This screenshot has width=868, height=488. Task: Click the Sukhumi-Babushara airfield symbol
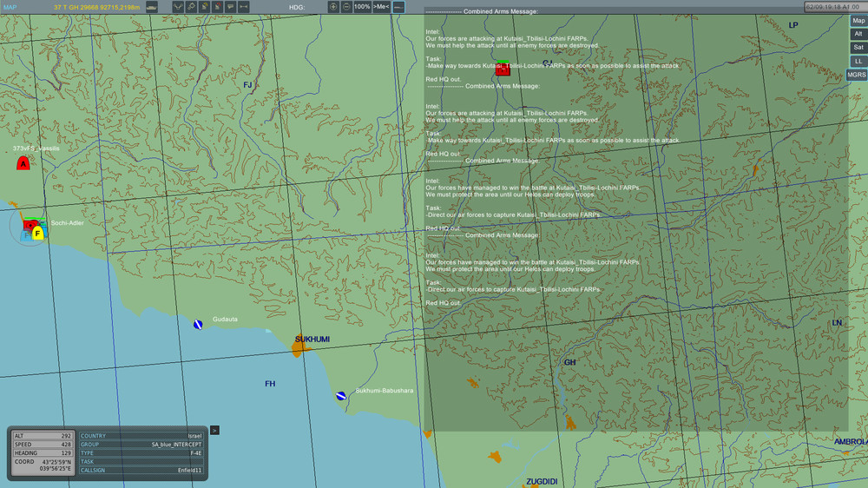pyautogui.click(x=341, y=395)
